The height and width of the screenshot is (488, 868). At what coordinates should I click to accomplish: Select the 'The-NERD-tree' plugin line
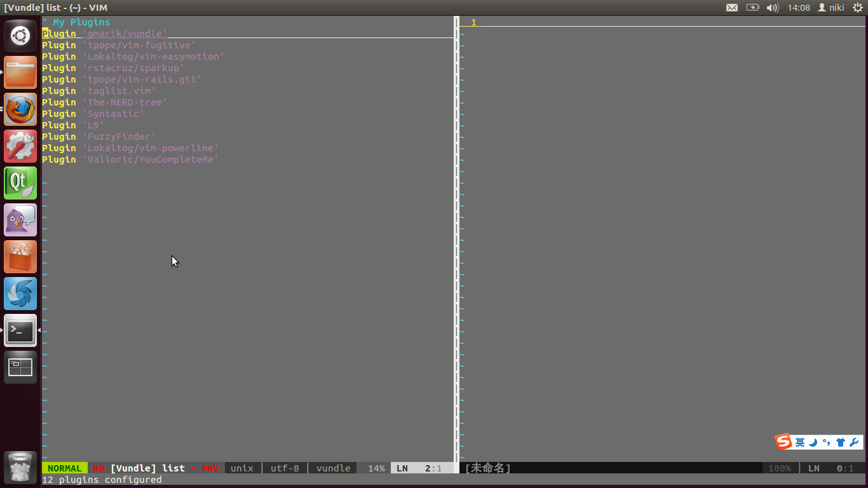(105, 102)
